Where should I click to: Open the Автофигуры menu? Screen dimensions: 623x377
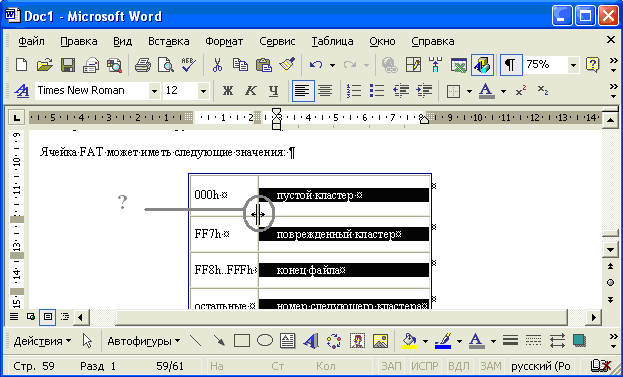tap(143, 341)
